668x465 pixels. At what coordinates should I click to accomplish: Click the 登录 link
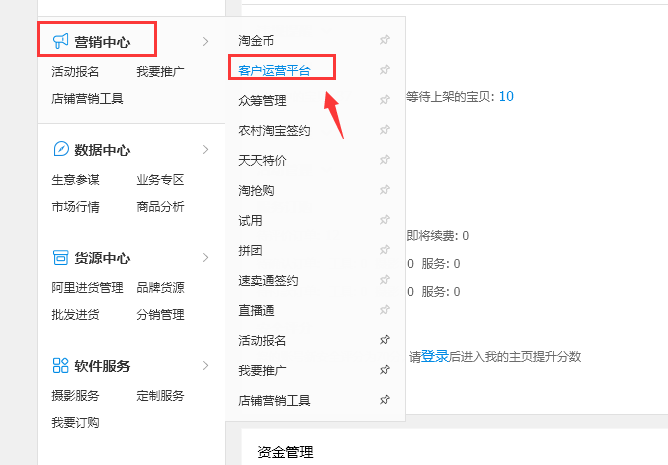[x=434, y=356]
